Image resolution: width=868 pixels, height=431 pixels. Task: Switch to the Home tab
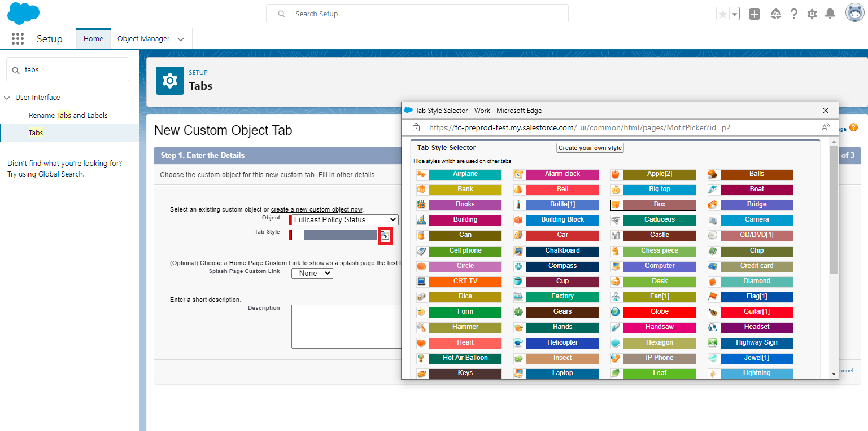click(93, 39)
